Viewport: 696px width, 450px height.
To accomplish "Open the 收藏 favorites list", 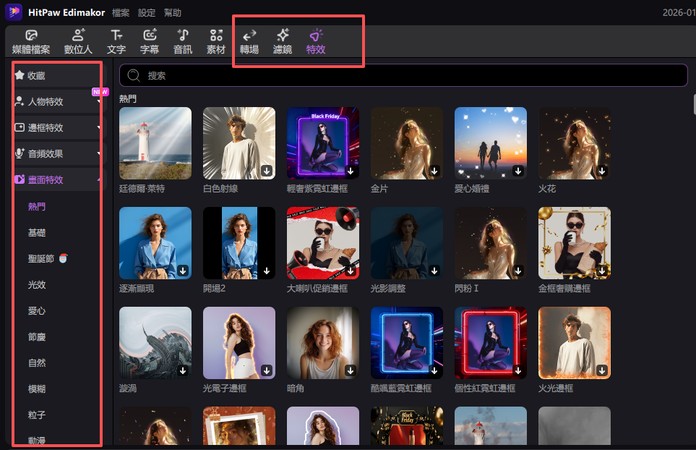I will [36, 75].
